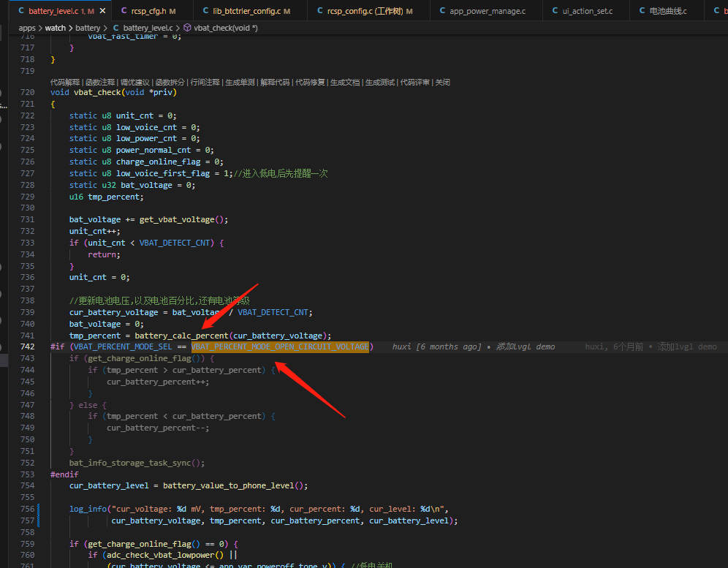Switch to the app_power_manage.c tab
Screen dimensions: 728x568
[x=487, y=11]
